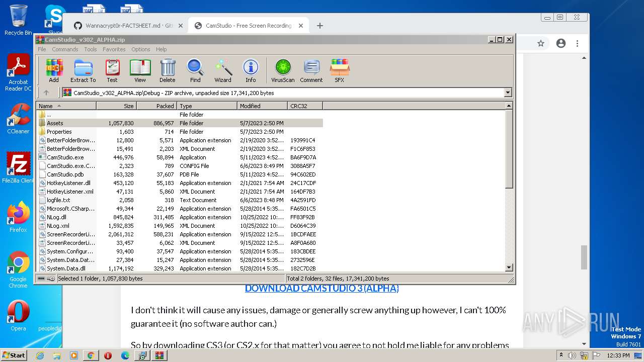
Task: Open FileZilla Client desktop icon
Action: pos(18,168)
